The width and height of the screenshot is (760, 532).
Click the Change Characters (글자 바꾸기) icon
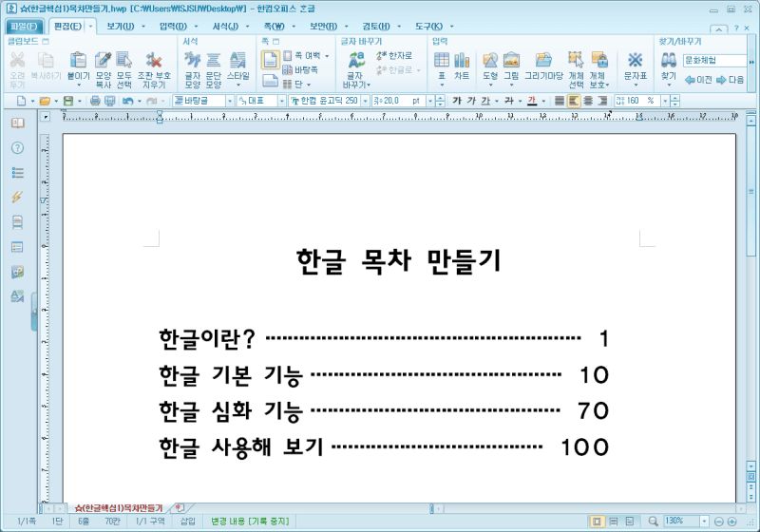click(357, 60)
